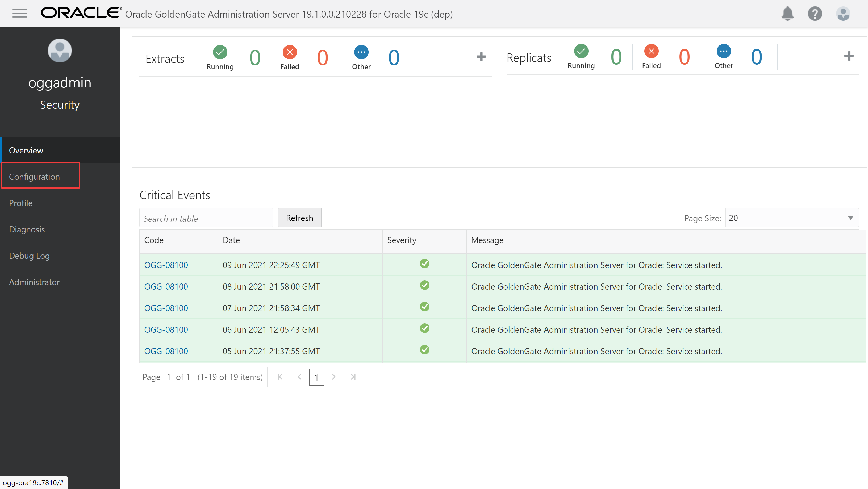Screen dimensions: 868x489
Task: Jump to last page in pagination
Action: pyautogui.click(x=353, y=377)
